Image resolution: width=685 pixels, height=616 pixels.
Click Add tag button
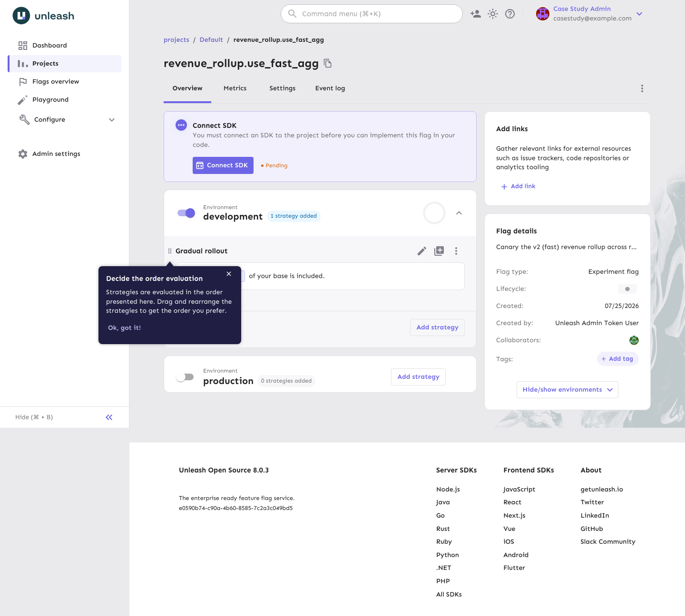pos(617,359)
